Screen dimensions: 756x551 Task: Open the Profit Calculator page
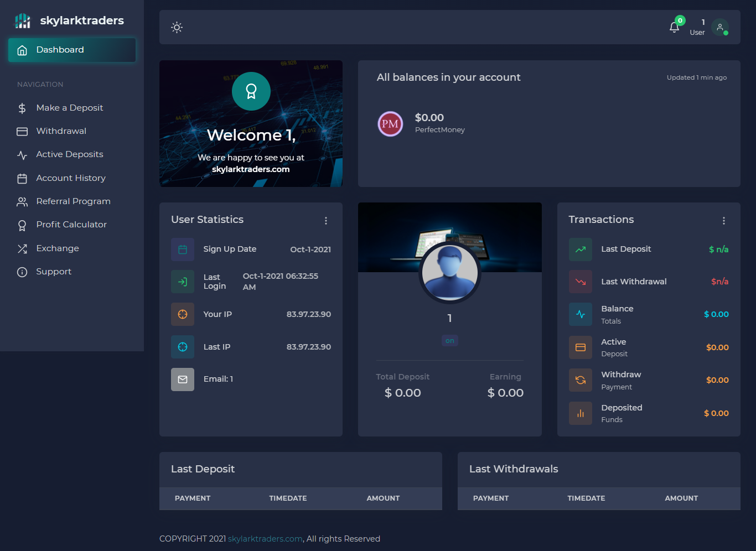[x=71, y=225]
